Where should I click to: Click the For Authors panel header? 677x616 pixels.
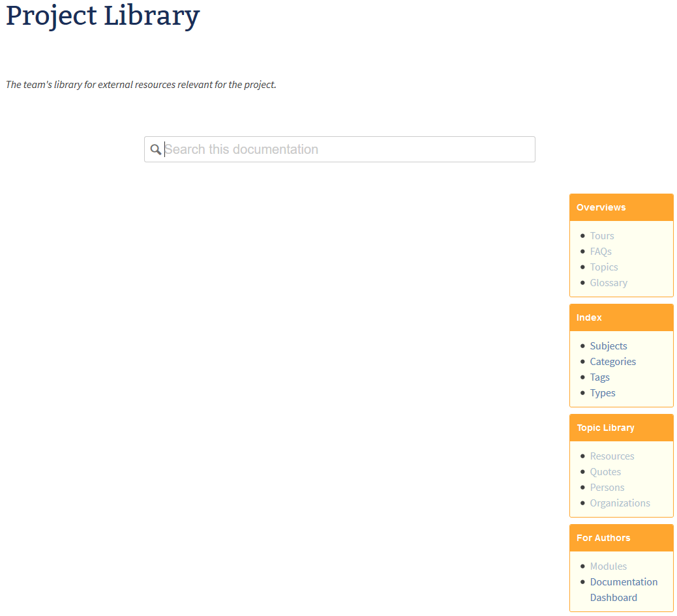pyautogui.click(x=621, y=538)
